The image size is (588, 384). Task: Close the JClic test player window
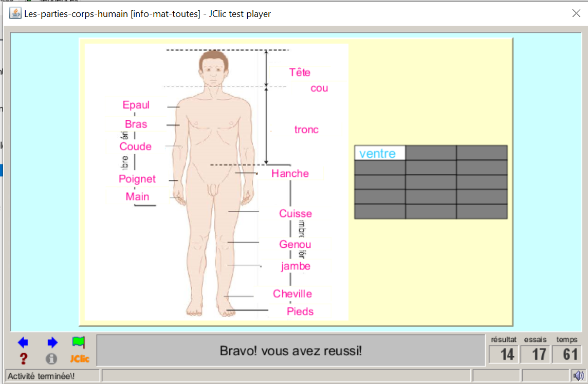click(576, 13)
